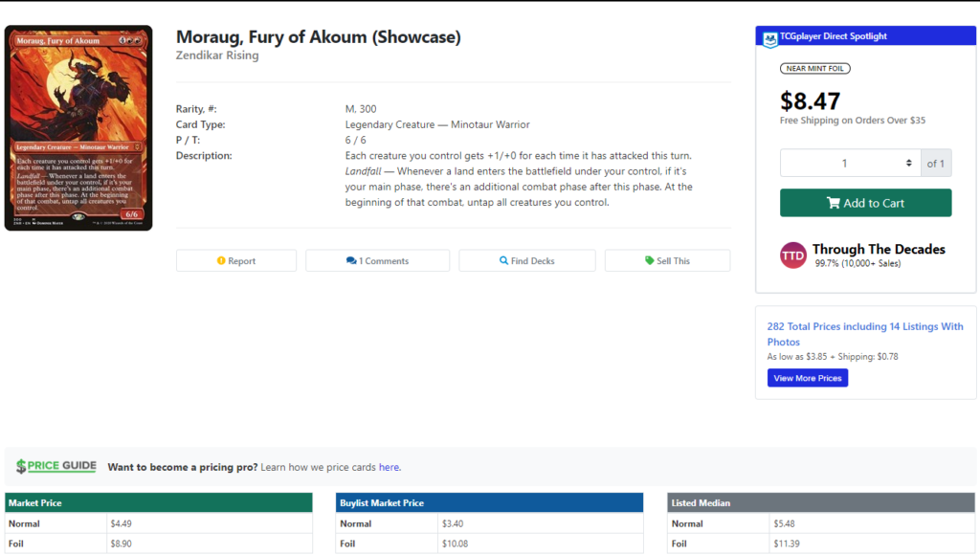Open the quantity stepper arrows
This screenshot has width=980, height=555.
click(x=909, y=163)
